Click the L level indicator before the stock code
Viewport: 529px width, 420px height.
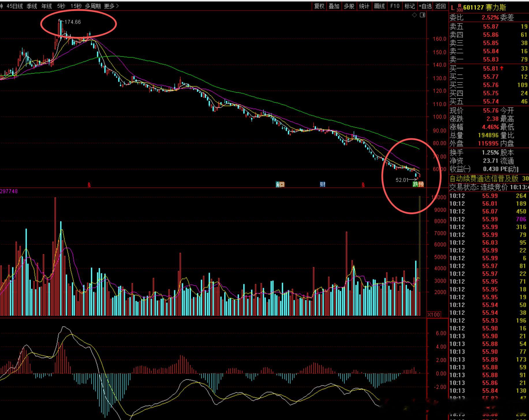point(453,8)
